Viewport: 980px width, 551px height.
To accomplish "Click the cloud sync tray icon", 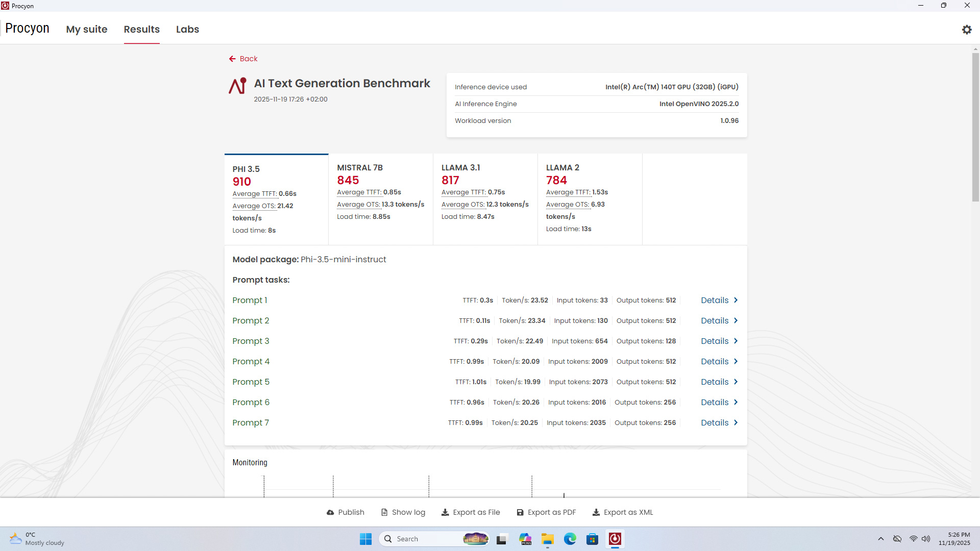I will (x=897, y=539).
